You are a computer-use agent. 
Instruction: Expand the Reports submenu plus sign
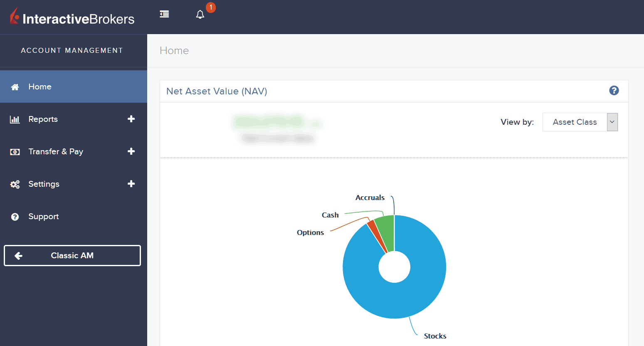click(131, 119)
